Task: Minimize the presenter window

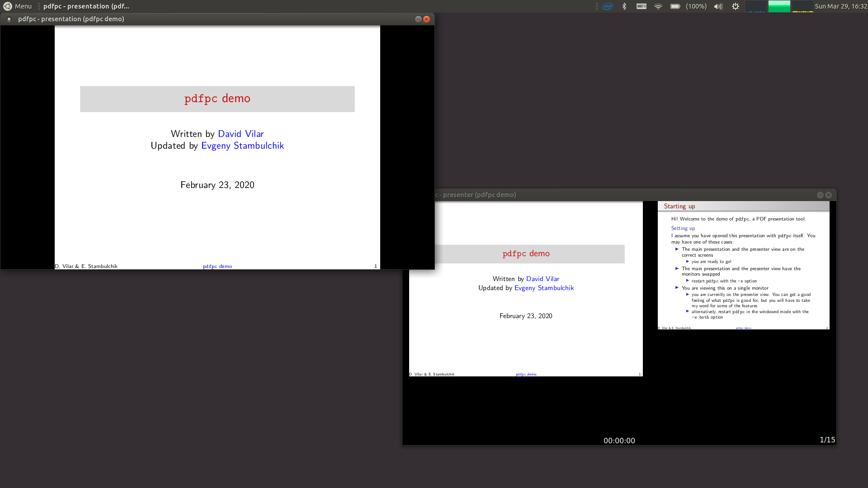Action: pyautogui.click(x=820, y=195)
